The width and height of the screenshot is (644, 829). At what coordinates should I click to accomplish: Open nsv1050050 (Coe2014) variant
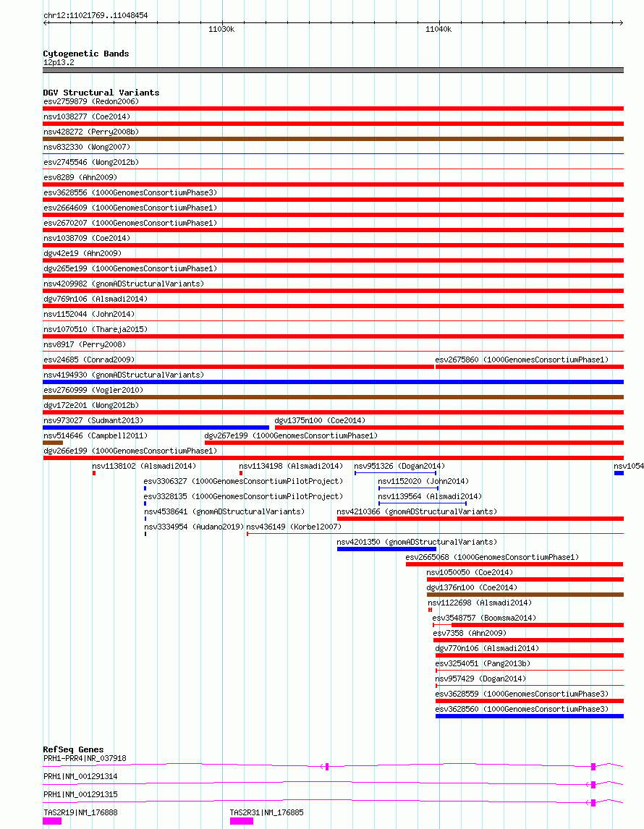click(470, 573)
